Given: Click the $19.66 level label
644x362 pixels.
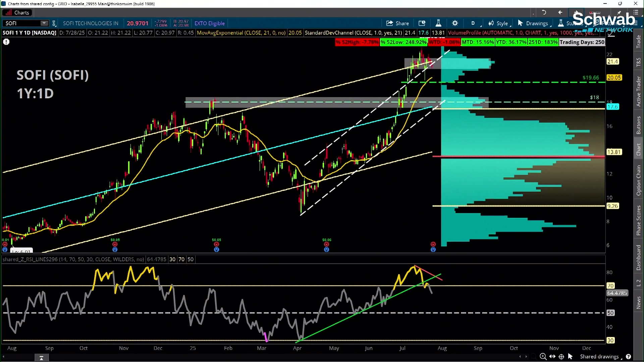Looking at the screenshot, I should [x=591, y=77].
